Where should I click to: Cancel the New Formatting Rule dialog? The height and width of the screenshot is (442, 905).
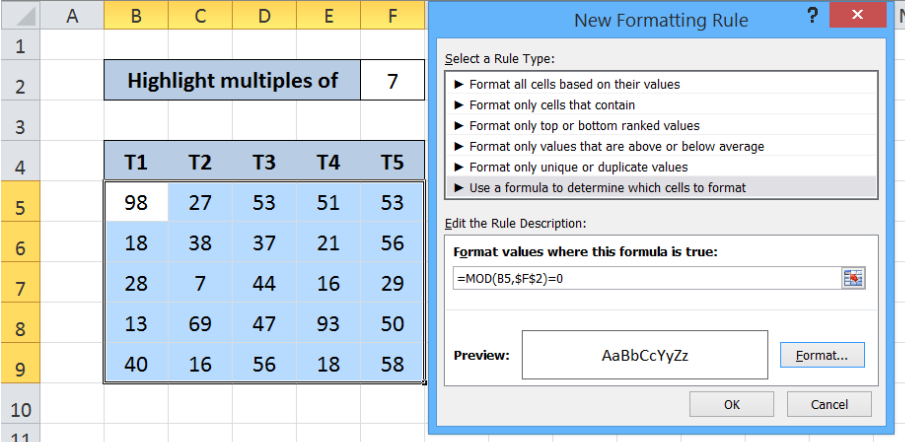[x=829, y=404]
